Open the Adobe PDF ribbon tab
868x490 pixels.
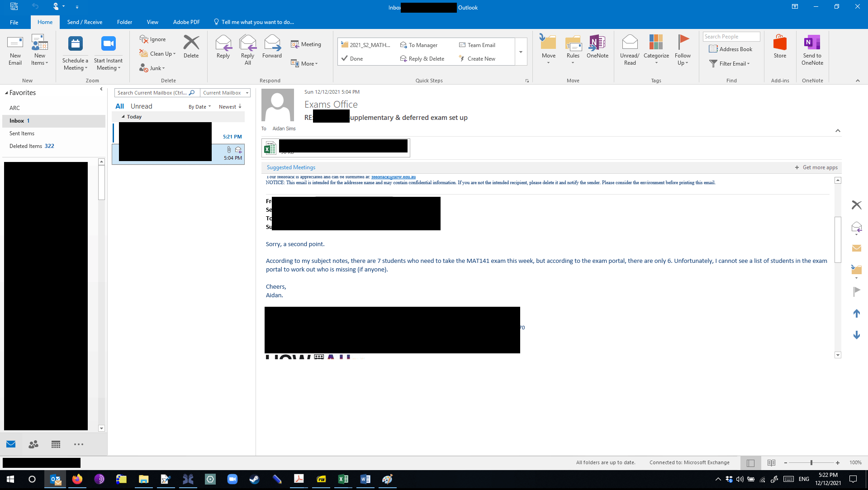pos(186,22)
